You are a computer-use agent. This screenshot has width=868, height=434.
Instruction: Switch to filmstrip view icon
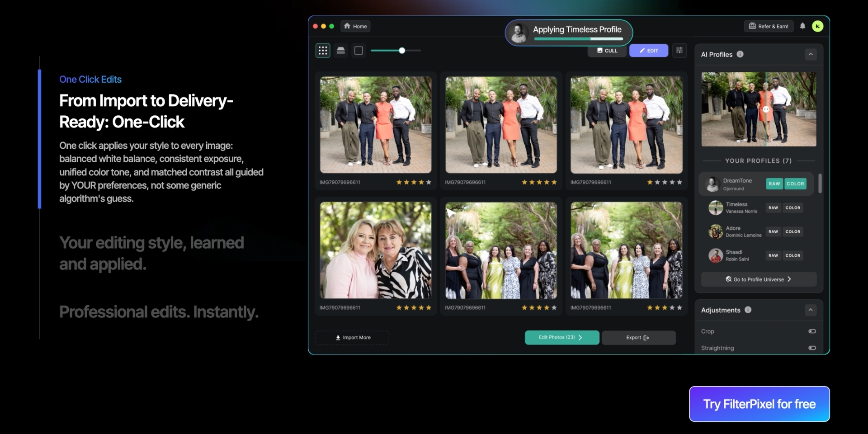tap(341, 51)
